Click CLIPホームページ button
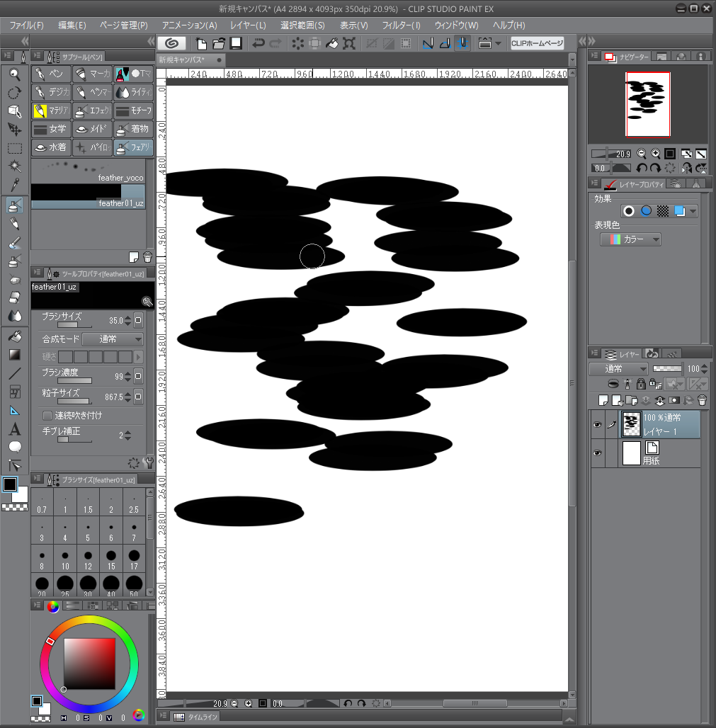716x728 pixels. click(x=538, y=43)
